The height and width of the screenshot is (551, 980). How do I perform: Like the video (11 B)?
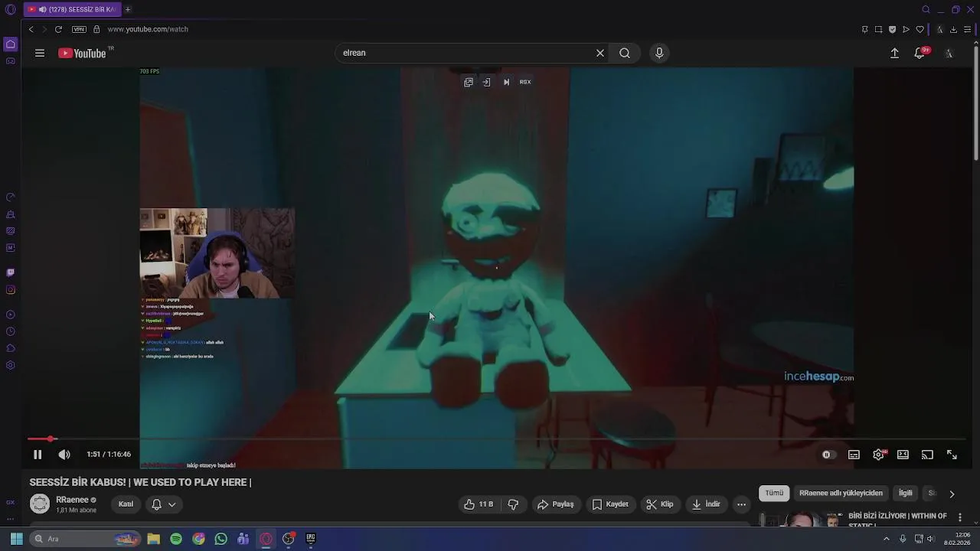pos(479,504)
